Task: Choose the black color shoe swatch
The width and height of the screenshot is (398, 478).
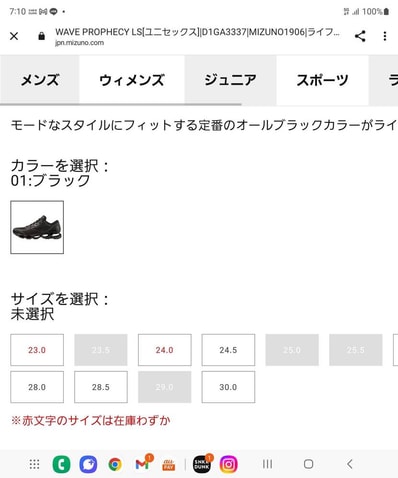Action: [37, 227]
